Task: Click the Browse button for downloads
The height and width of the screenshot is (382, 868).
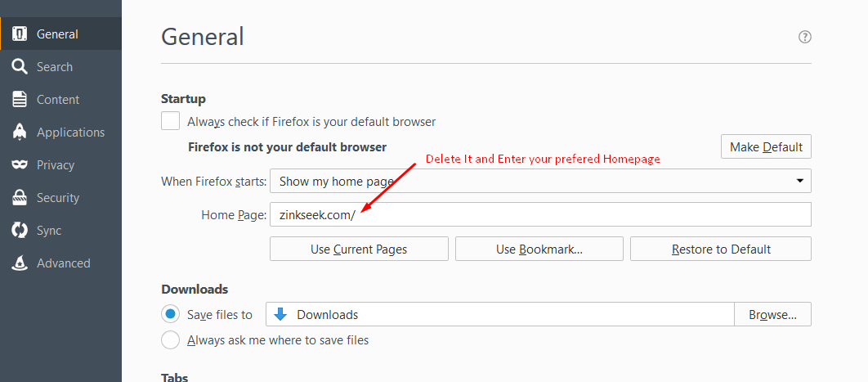Action: pyautogui.click(x=773, y=314)
